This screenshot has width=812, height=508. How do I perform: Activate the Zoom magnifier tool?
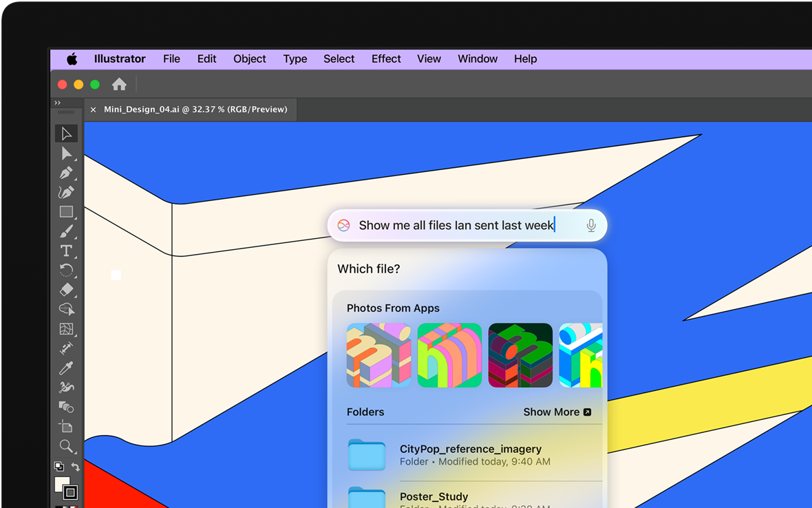[x=66, y=446]
